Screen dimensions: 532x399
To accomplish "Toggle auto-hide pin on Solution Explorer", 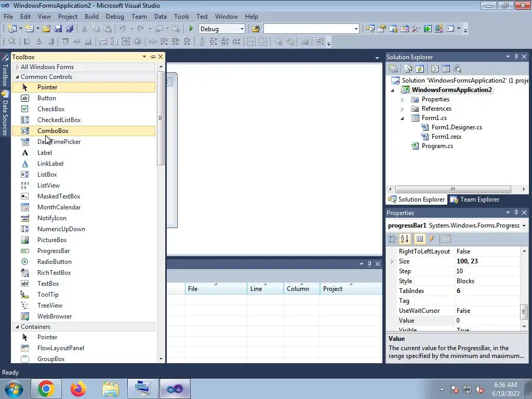I will 516,57.
